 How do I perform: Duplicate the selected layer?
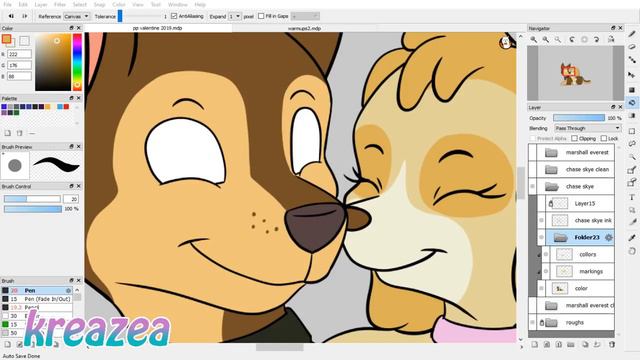point(585,344)
